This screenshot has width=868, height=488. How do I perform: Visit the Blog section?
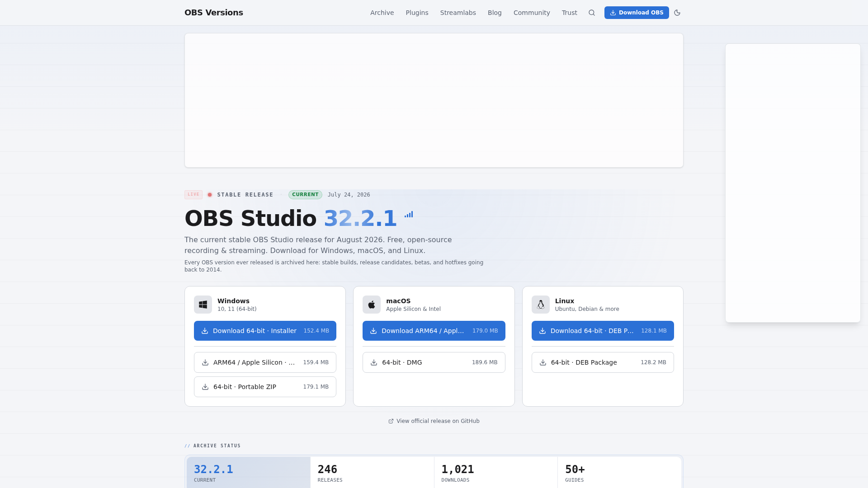[x=495, y=13]
